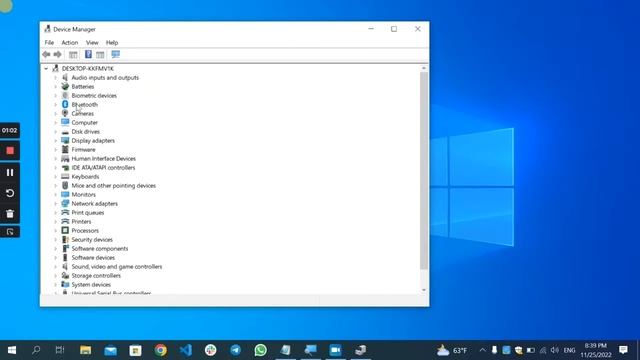
Task: Click the ENG language indicator
Action: (569, 350)
